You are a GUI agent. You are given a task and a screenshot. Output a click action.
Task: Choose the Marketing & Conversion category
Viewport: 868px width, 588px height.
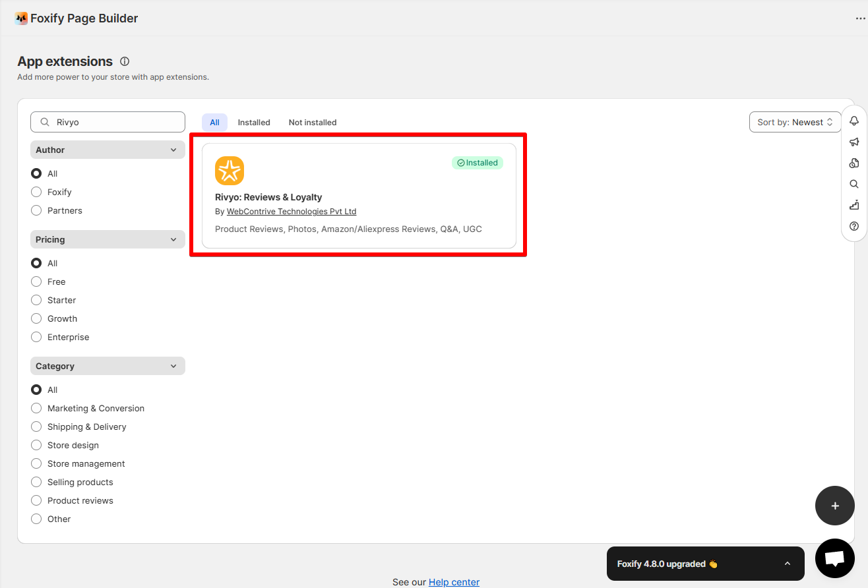pos(36,408)
